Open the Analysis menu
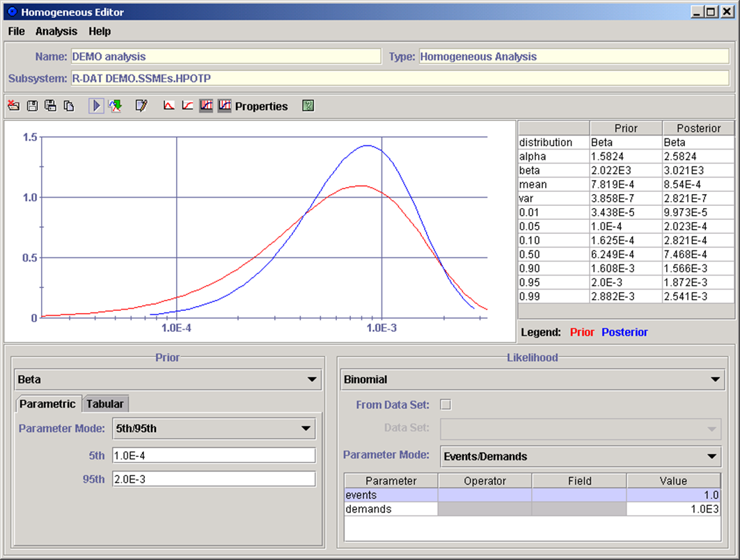Screen dimensions: 740x560 [56, 31]
